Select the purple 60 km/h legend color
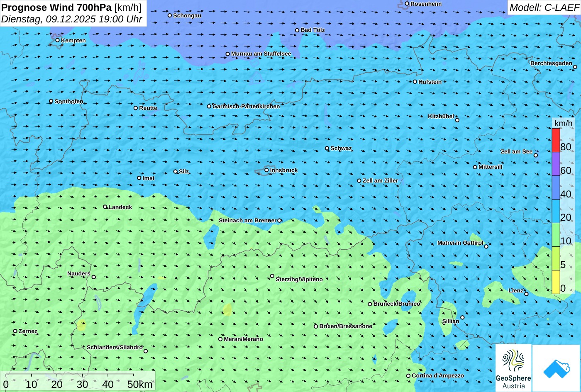 pyautogui.click(x=556, y=164)
